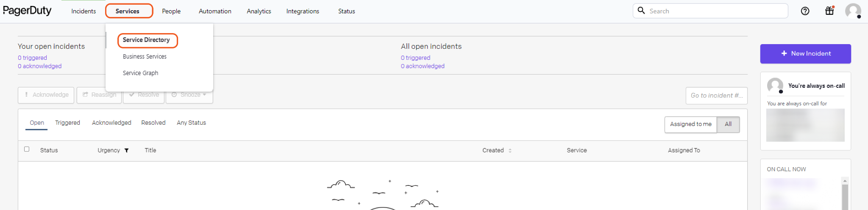Viewport: 868px width, 210px height.
Task: Click the Reassign button
Action: tap(99, 95)
